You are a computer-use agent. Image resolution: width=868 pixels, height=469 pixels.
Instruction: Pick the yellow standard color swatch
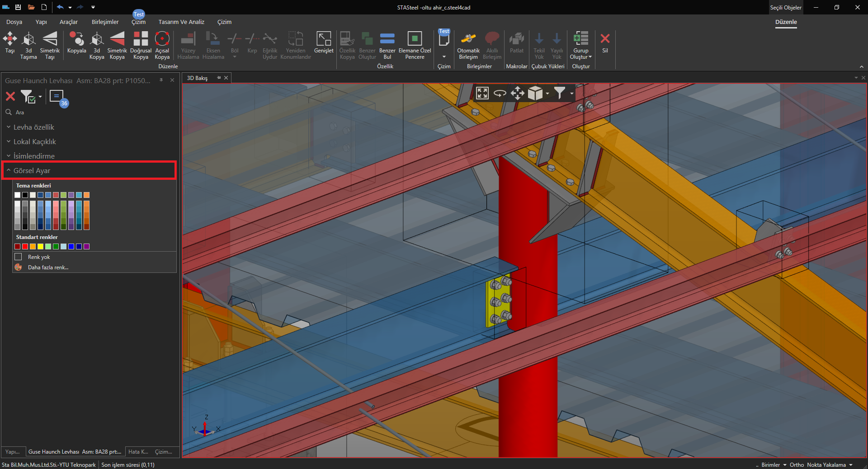click(40, 247)
